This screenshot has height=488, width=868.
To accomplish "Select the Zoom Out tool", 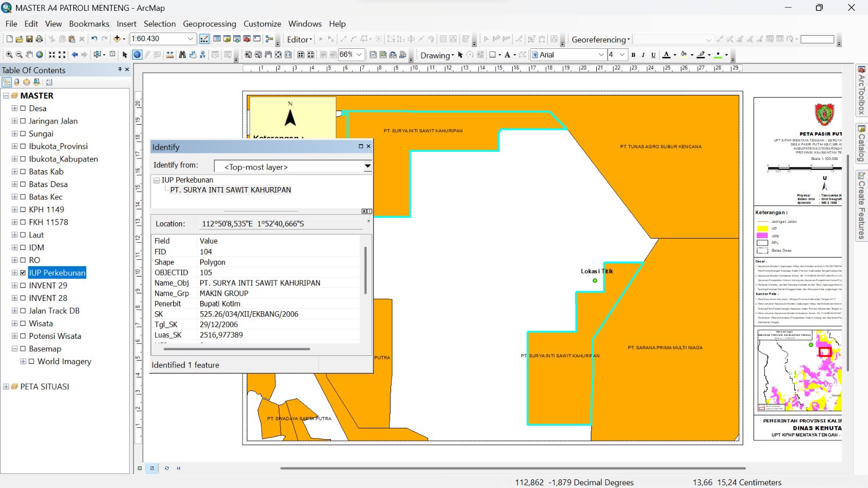I will point(19,55).
